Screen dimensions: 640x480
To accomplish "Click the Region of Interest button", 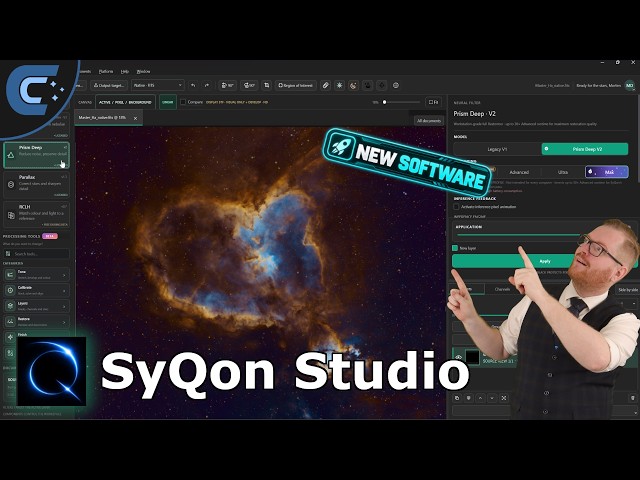I will click(296, 85).
